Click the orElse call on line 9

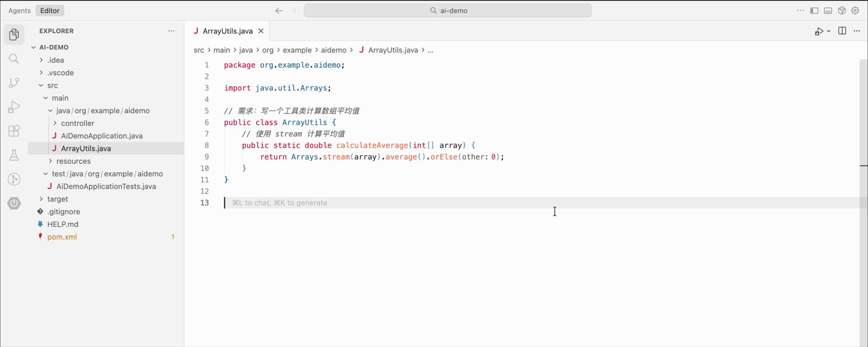(444, 157)
